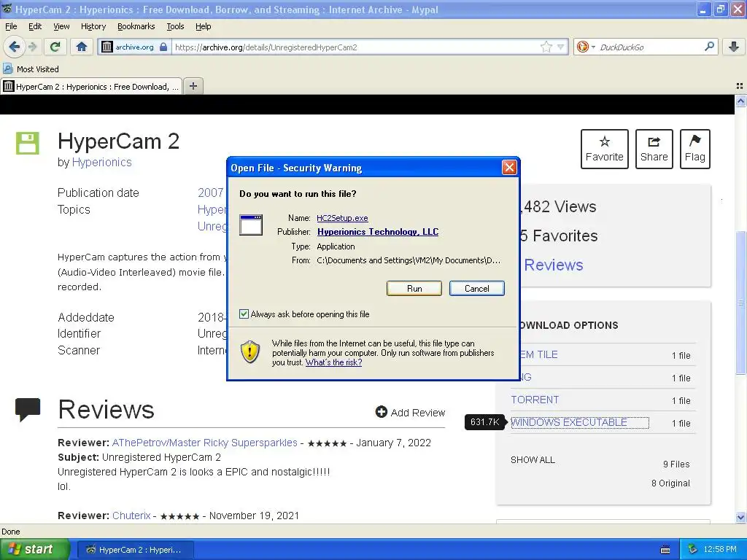Click the Favorite star button
This screenshot has height=560, width=747.
[x=604, y=149]
